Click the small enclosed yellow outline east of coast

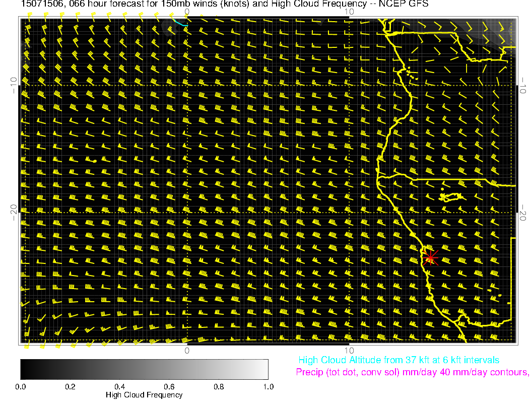tap(450, 196)
